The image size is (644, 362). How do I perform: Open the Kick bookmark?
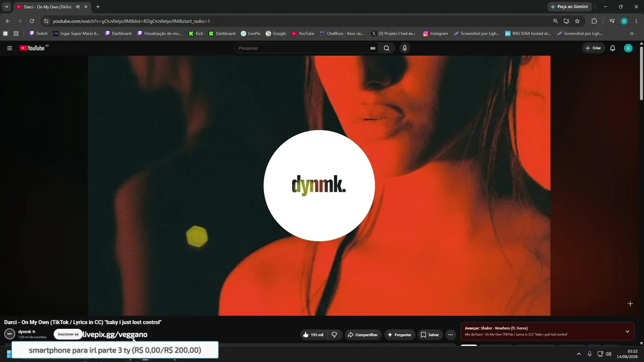click(x=196, y=34)
